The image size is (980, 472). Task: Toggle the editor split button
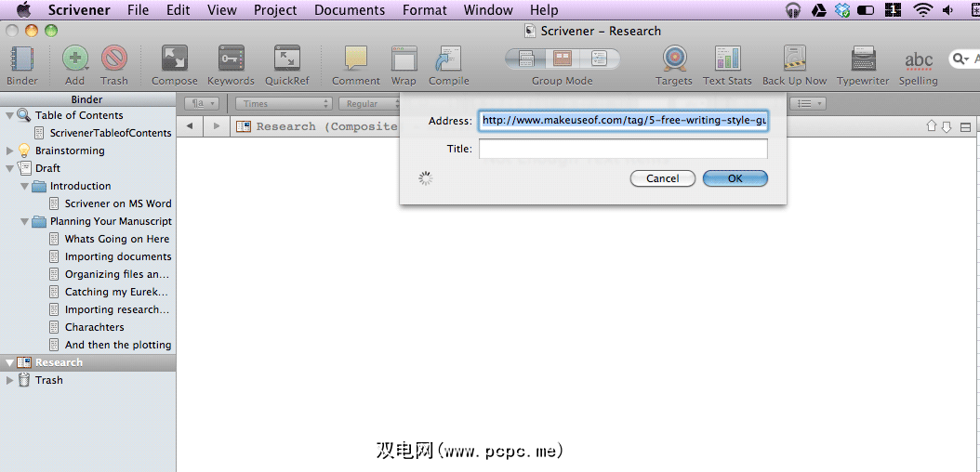click(x=966, y=127)
